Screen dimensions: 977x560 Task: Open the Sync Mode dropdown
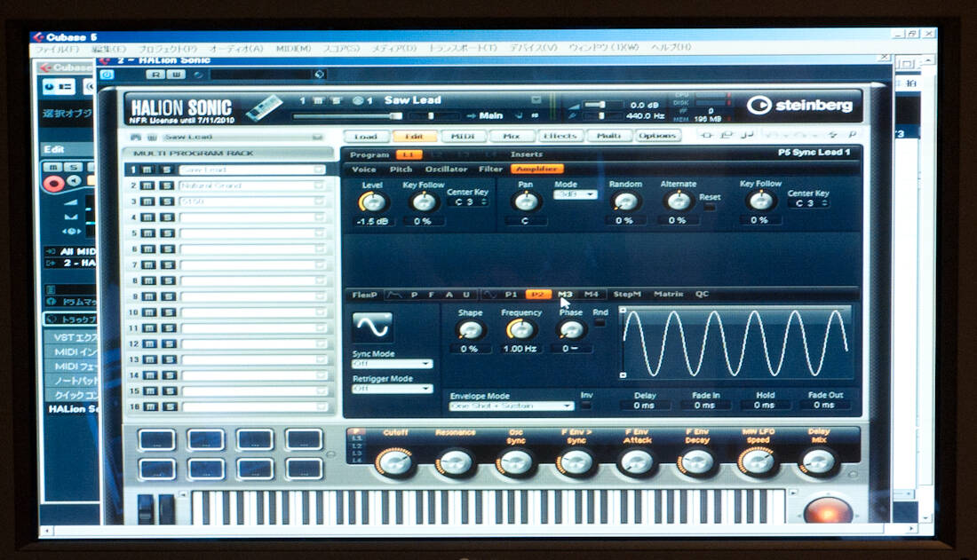click(x=392, y=364)
